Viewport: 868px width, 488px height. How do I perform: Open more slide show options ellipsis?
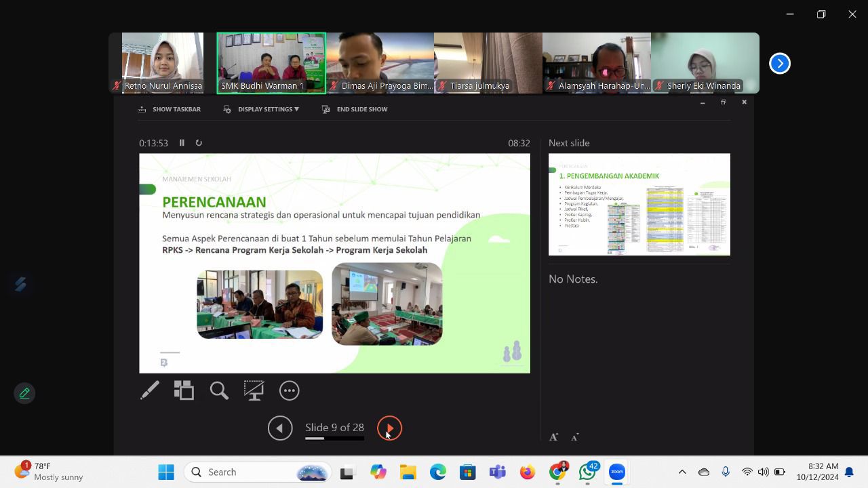click(290, 390)
